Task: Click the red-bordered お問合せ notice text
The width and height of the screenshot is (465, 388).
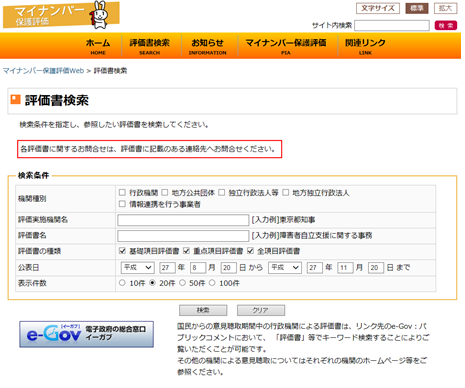Action: [149, 149]
